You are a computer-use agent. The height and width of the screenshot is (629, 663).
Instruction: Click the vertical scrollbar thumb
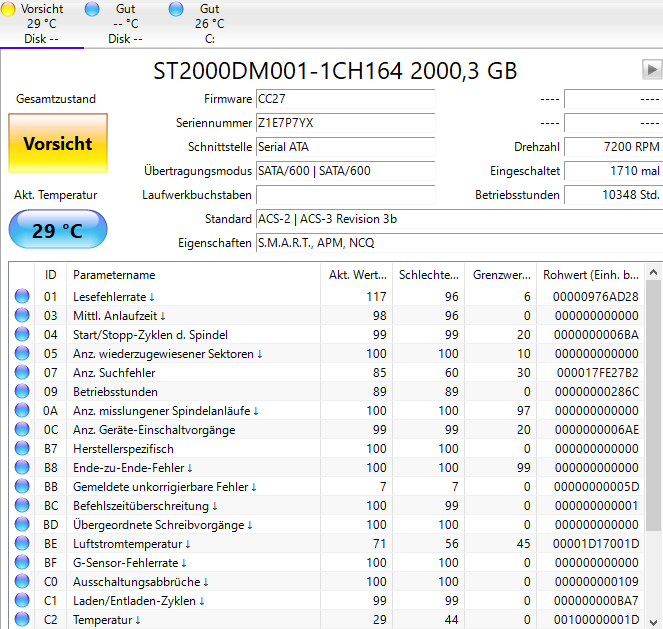pyautogui.click(x=653, y=405)
